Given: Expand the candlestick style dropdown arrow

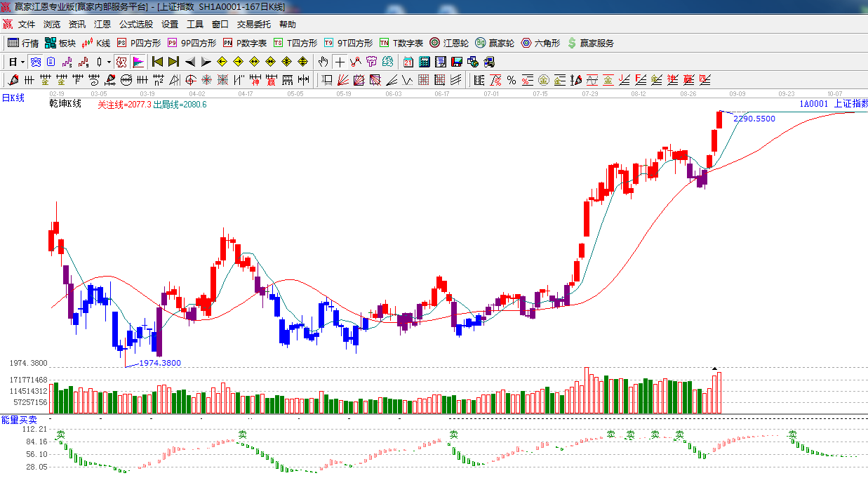Looking at the screenshot, I should tap(108, 62).
